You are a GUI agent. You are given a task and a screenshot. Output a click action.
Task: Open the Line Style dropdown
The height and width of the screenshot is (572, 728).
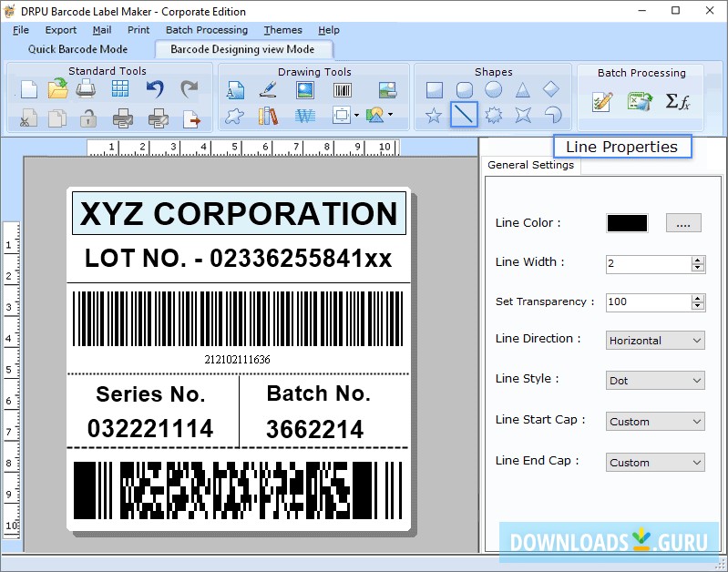656,381
